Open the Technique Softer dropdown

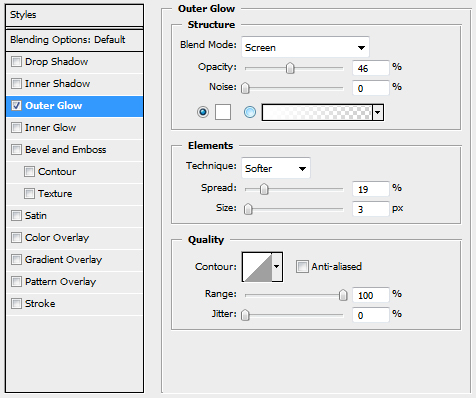pos(276,168)
